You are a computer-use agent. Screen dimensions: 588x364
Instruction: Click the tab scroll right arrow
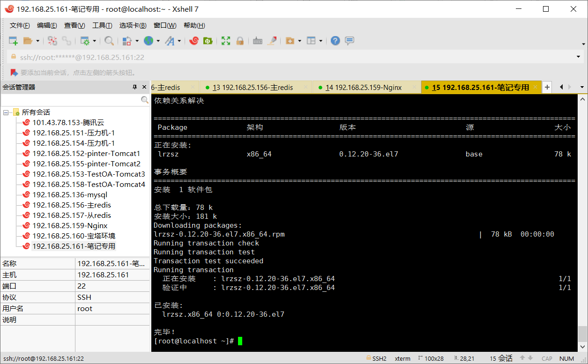click(570, 87)
